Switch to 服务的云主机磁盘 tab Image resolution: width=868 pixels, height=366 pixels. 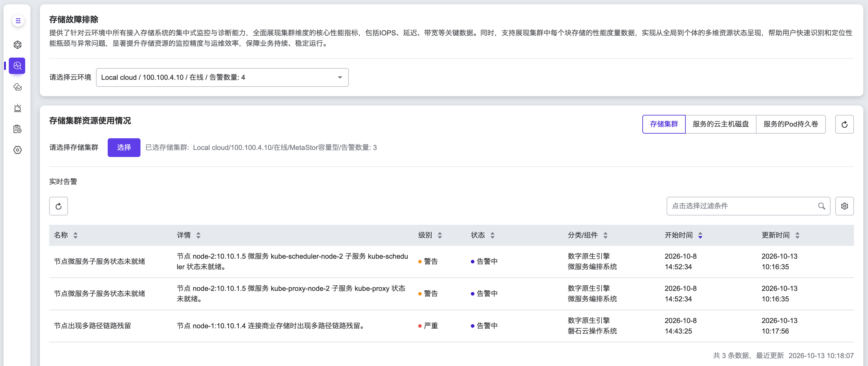[721, 124]
